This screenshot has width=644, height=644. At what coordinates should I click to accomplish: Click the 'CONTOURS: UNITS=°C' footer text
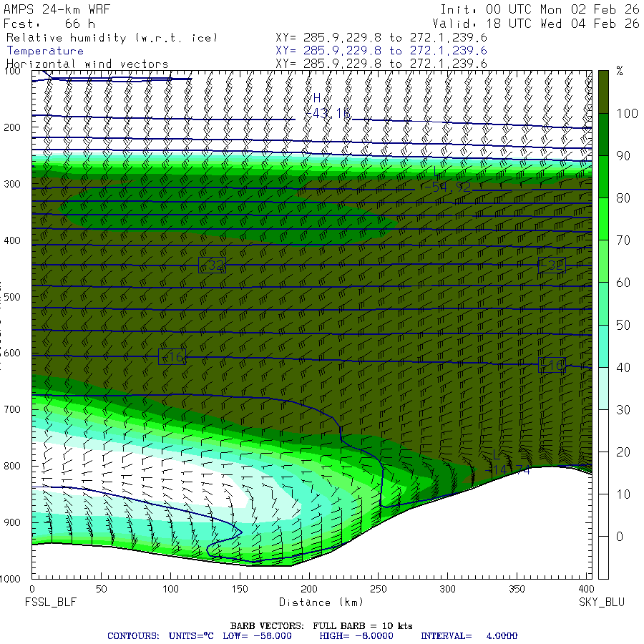pyautogui.click(x=160, y=636)
